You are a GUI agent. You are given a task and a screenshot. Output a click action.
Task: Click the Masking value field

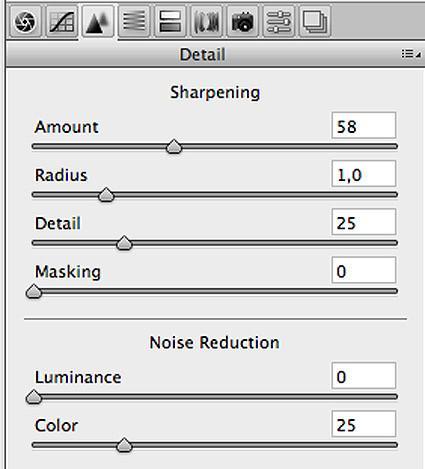(x=364, y=270)
